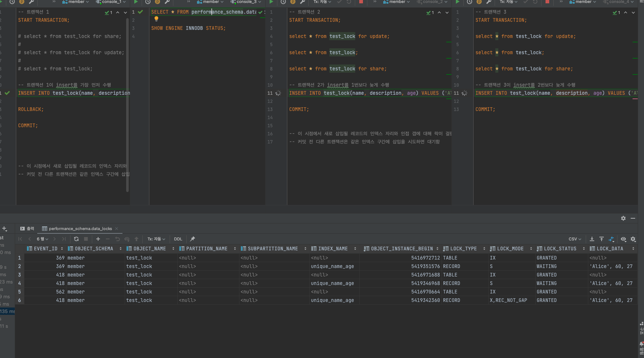The height and width of the screenshot is (358, 644).
Task: Open tool window options gear above grid
Action: [x=623, y=218]
